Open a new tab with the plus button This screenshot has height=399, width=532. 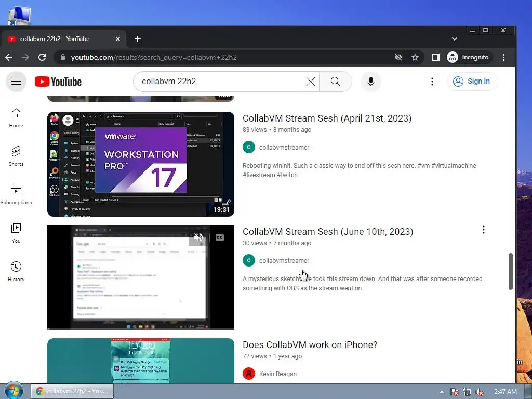pyautogui.click(x=137, y=39)
